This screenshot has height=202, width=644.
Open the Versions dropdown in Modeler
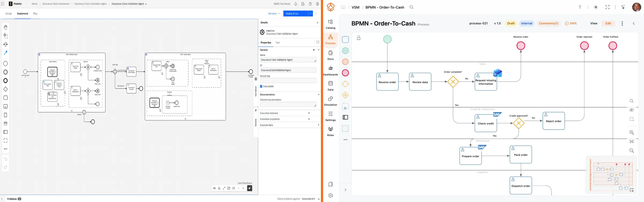274,13
